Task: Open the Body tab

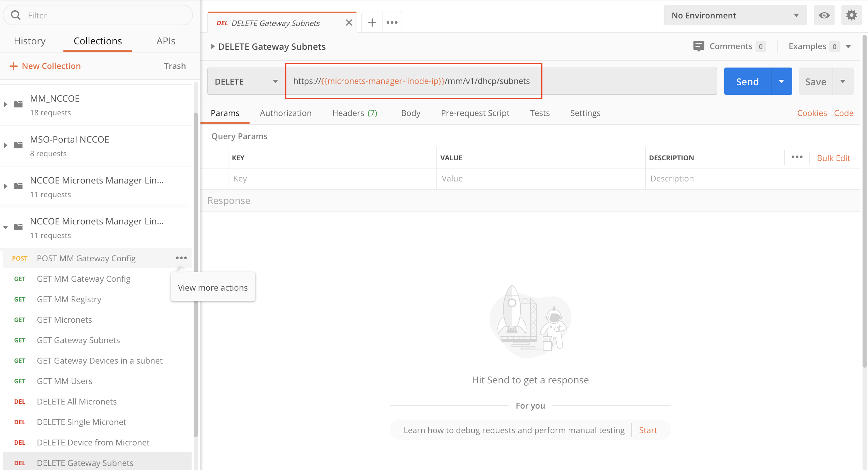Action: pos(410,113)
